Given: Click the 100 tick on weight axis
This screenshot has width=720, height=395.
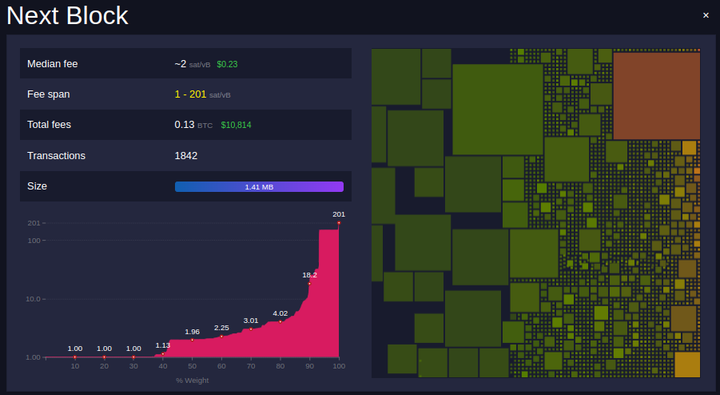Looking at the screenshot, I should pos(339,366).
